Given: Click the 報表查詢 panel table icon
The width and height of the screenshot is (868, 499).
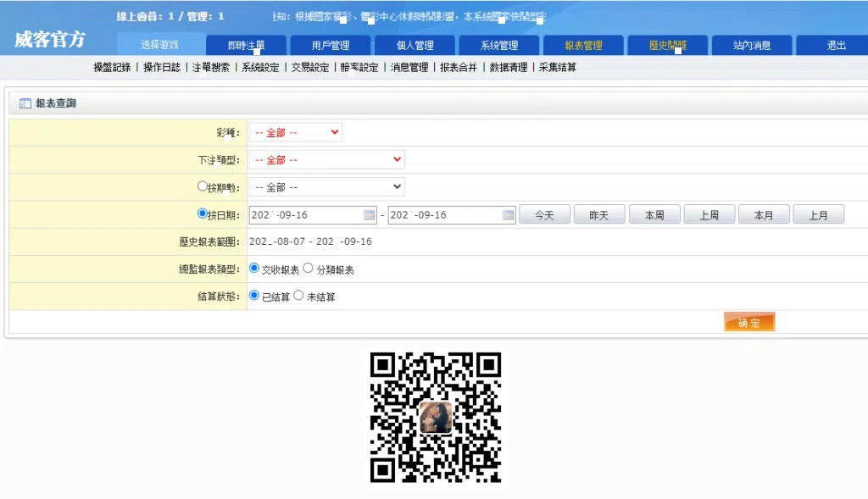Looking at the screenshot, I should tap(25, 103).
